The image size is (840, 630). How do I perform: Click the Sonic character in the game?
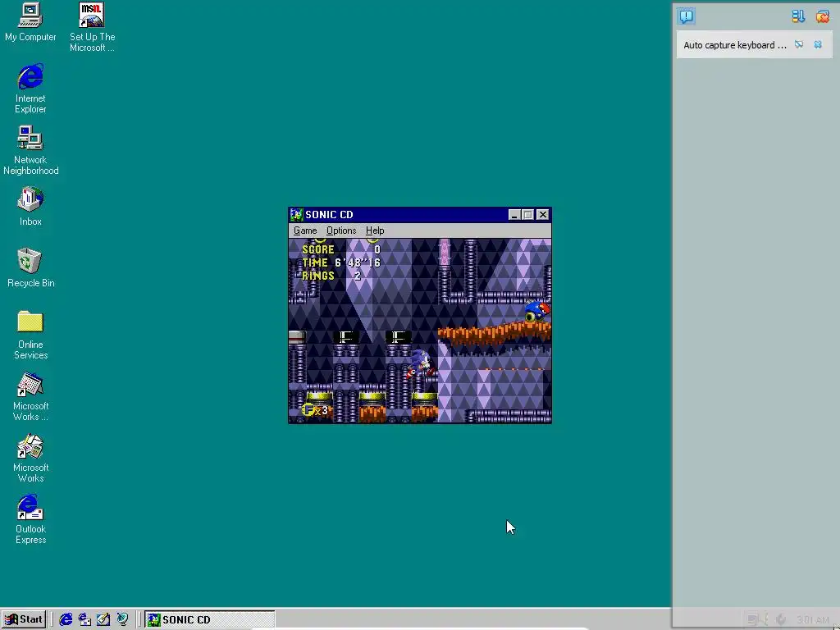tap(421, 363)
